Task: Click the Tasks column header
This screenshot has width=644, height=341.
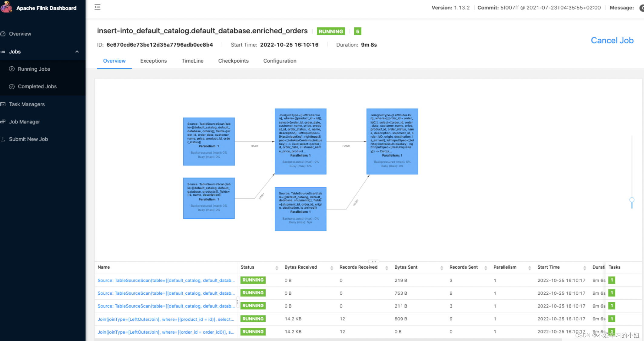Action: point(614,267)
